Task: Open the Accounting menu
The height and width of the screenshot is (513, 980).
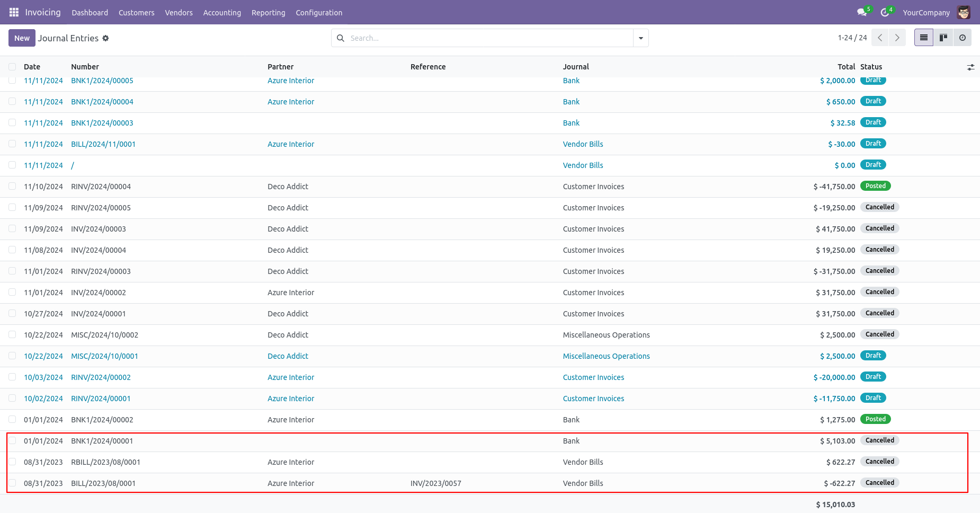Action: [222, 13]
